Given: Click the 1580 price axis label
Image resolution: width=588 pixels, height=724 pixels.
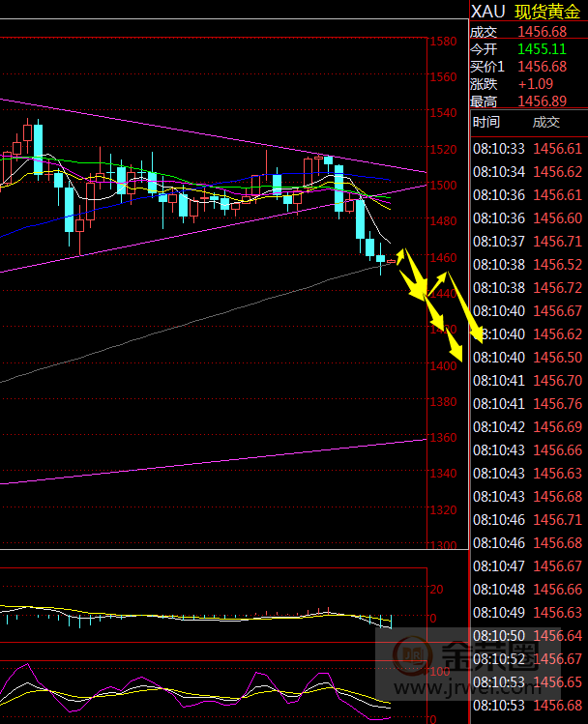Looking at the screenshot, I should (444, 42).
